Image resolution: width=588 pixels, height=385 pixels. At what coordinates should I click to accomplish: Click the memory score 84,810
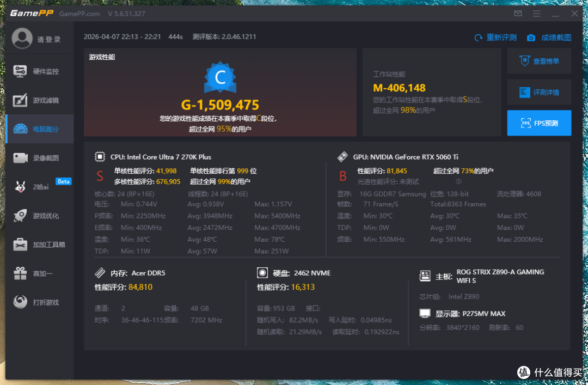pyautogui.click(x=140, y=287)
